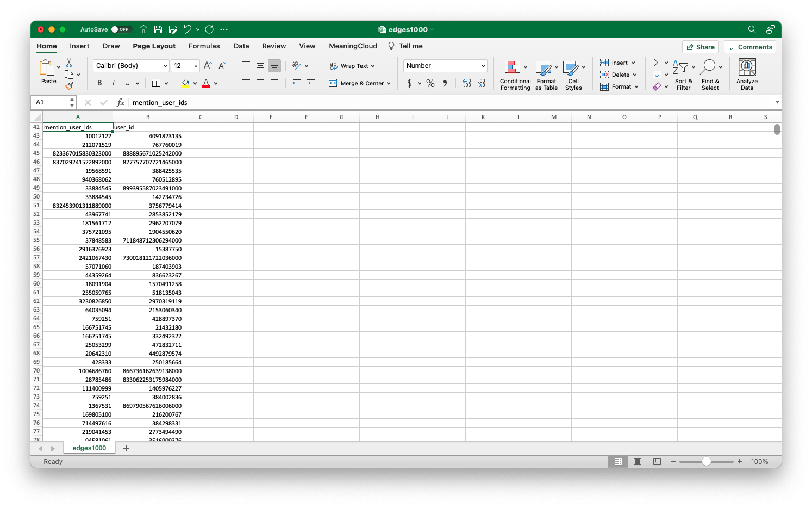Apply percent style to selection

[430, 83]
